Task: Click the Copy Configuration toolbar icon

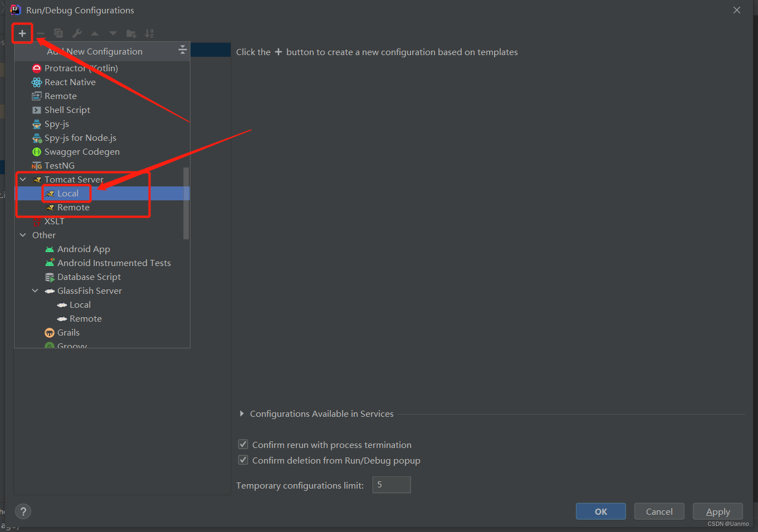Action: (58, 33)
